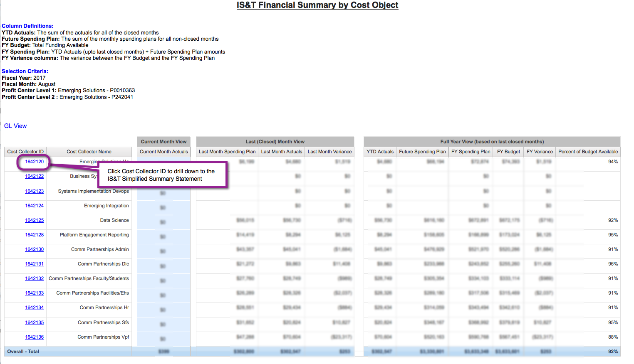The width and height of the screenshot is (634, 364).
Task: Click the FY Variance column header
Action: click(540, 152)
